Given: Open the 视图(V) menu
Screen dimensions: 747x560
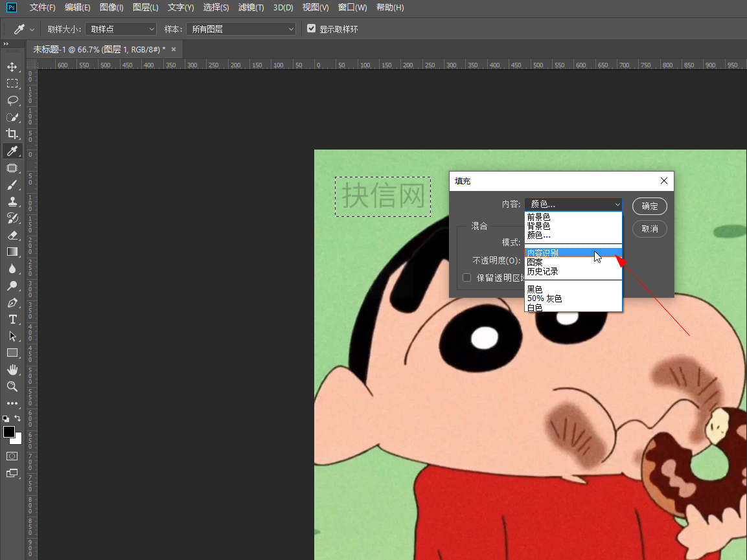Looking at the screenshot, I should click(316, 8).
